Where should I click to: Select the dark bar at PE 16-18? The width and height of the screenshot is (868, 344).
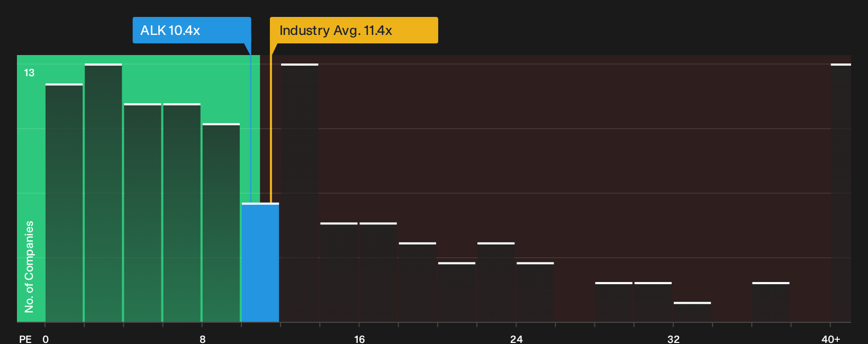tap(378, 272)
